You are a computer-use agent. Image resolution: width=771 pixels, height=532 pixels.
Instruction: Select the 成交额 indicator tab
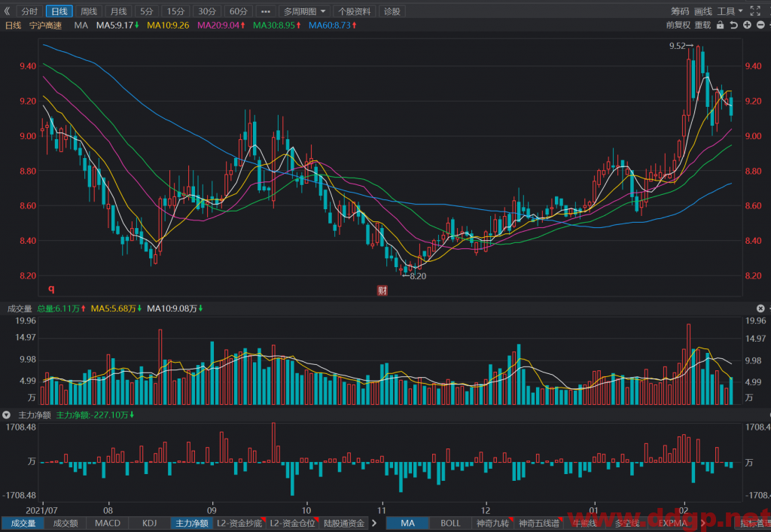pyautogui.click(x=66, y=524)
